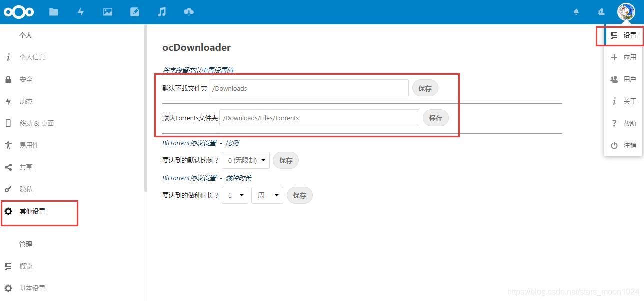Screen dimensions: 644x301
Task: Open the default ratio dropdown showing 0 (无限制)
Action: click(245, 160)
